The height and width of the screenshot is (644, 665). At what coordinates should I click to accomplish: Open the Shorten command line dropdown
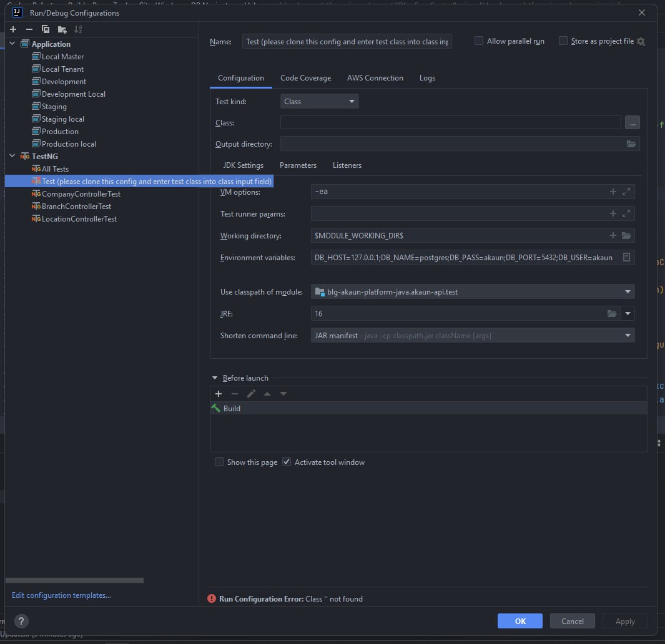[473, 336]
